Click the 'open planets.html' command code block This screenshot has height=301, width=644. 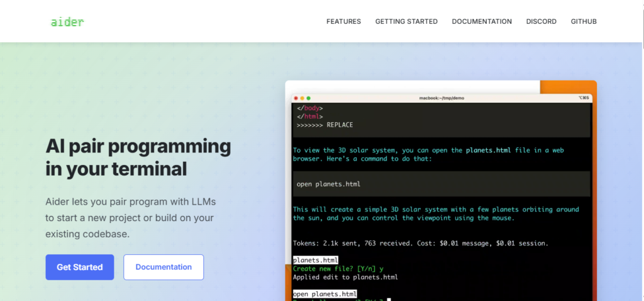[441, 184]
